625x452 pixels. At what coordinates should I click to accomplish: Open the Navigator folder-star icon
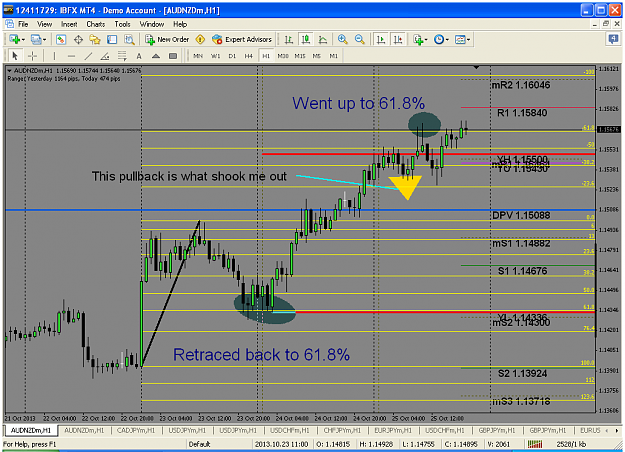point(95,39)
